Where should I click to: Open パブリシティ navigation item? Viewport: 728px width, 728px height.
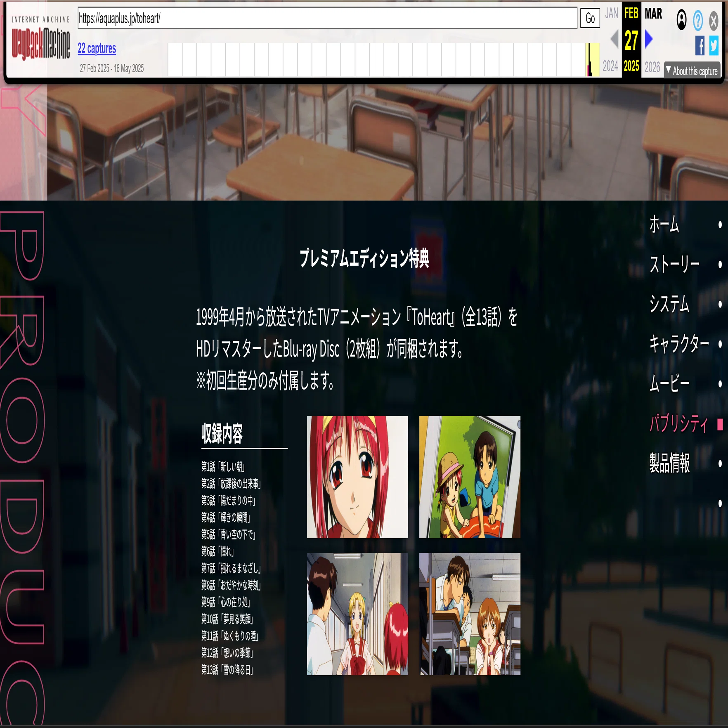[679, 423]
